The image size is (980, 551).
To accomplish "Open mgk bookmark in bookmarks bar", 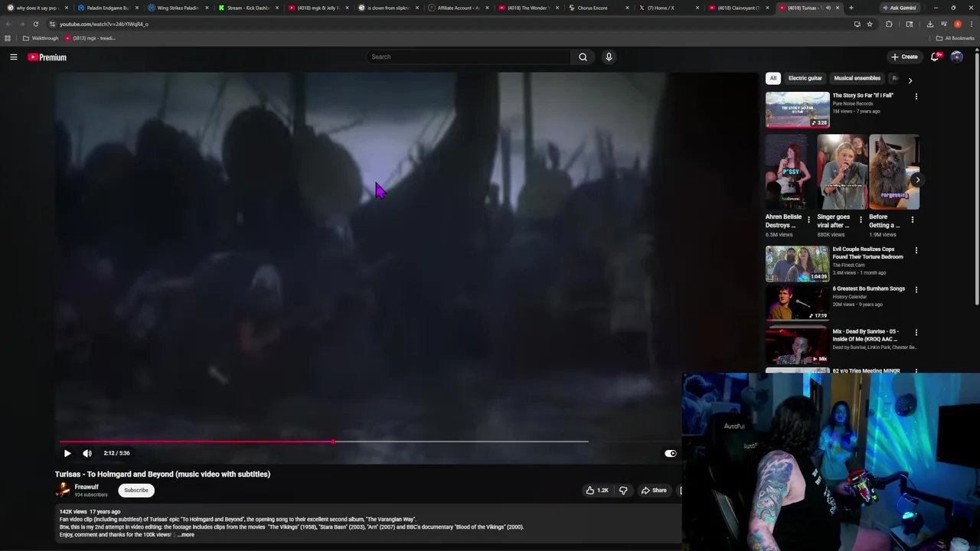I will [x=90, y=38].
